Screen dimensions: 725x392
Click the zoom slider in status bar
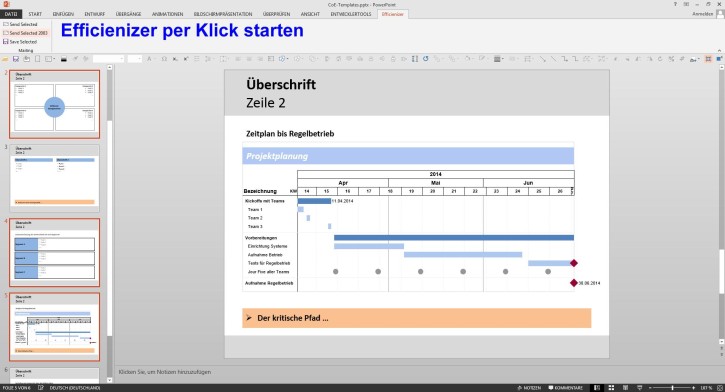(672, 388)
